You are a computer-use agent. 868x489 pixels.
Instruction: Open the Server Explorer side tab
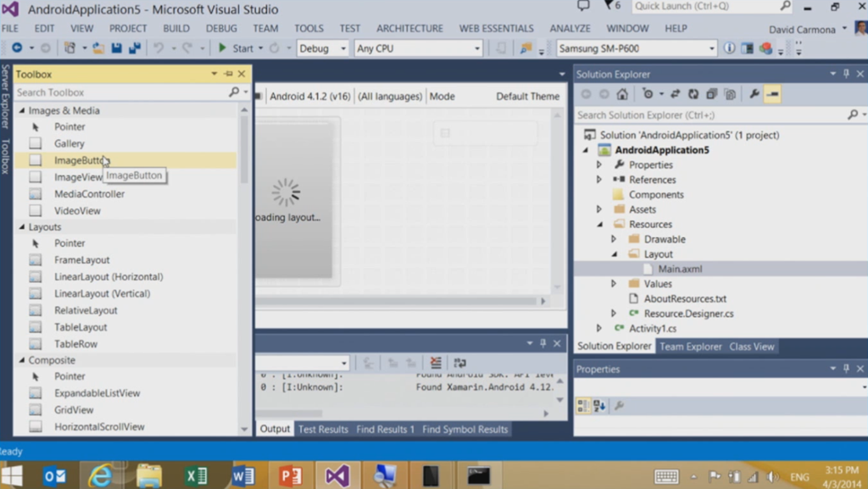tap(5, 97)
